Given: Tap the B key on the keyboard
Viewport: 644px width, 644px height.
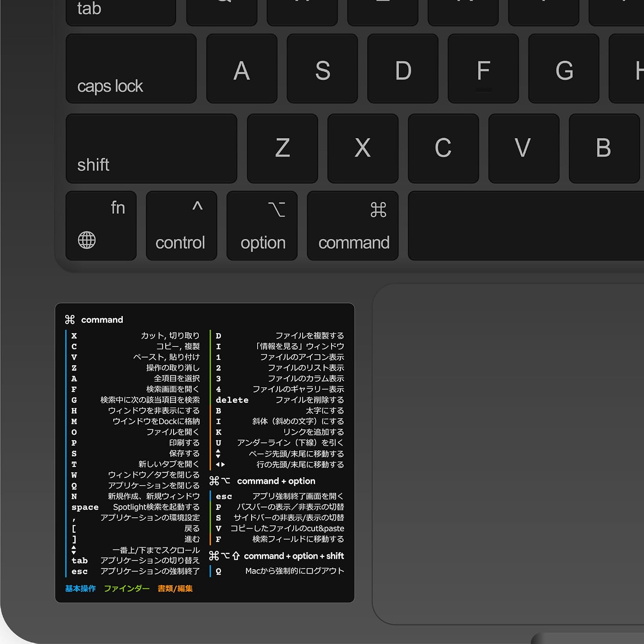Looking at the screenshot, I should 605,149.
